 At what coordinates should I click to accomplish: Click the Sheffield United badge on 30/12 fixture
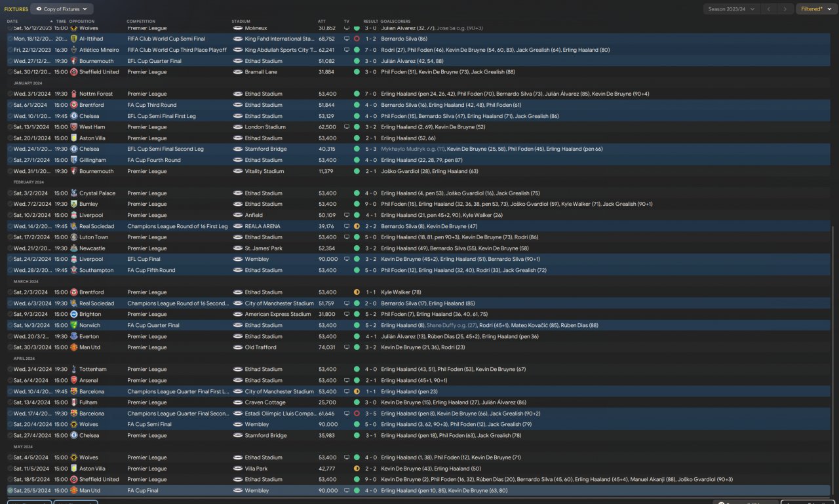coord(73,72)
